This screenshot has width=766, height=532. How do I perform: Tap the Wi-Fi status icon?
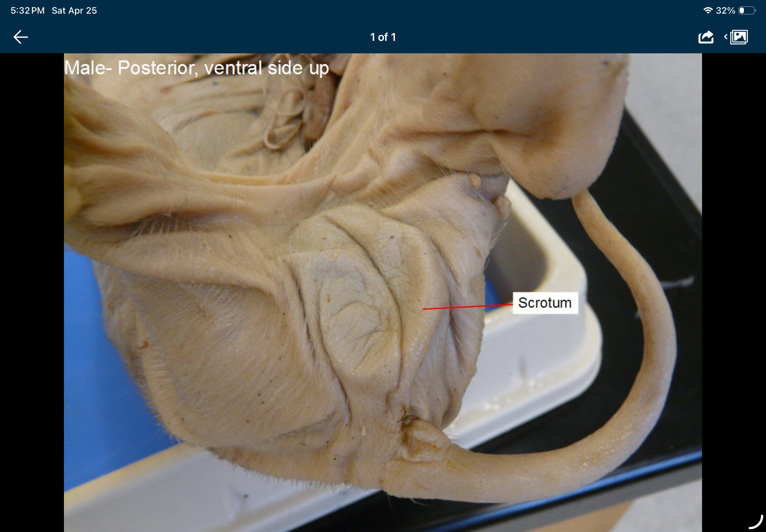tap(708, 11)
